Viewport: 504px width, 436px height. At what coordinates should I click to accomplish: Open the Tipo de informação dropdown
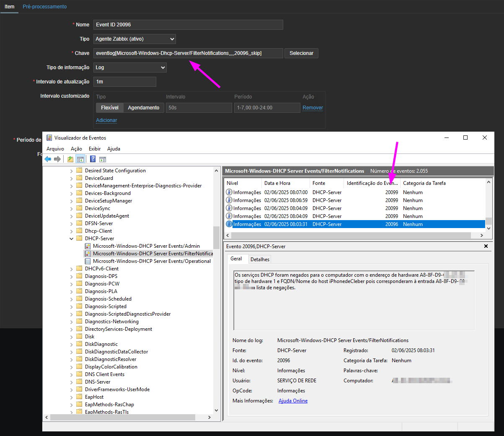[130, 67]
